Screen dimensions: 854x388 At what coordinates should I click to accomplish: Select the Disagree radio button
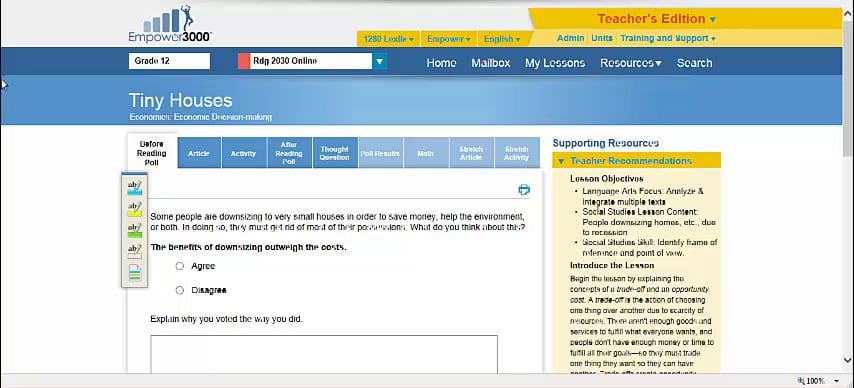click(x=180, y=290)
